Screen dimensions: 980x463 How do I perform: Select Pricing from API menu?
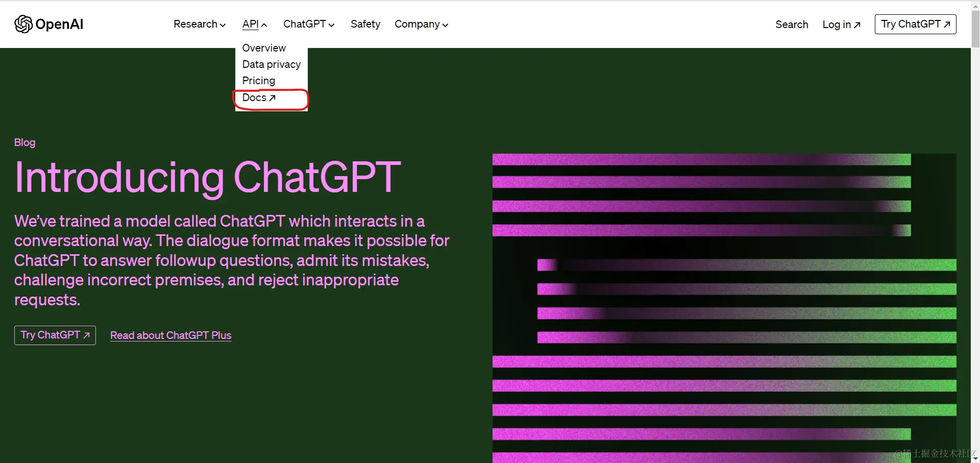[x=259, y=81]
